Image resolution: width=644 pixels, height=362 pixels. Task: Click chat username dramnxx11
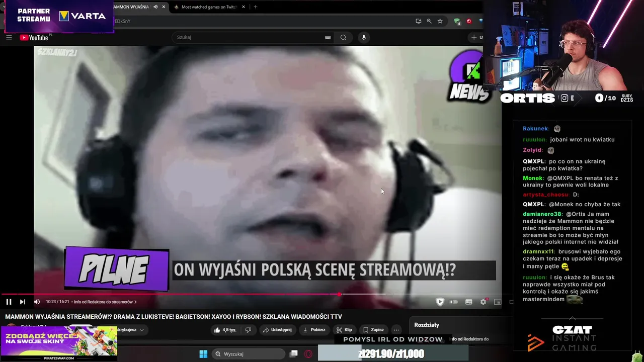pos(538,251)
